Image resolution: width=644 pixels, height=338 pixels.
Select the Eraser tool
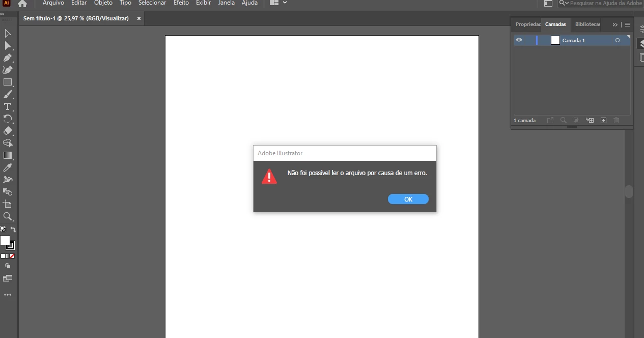[8, 131]
